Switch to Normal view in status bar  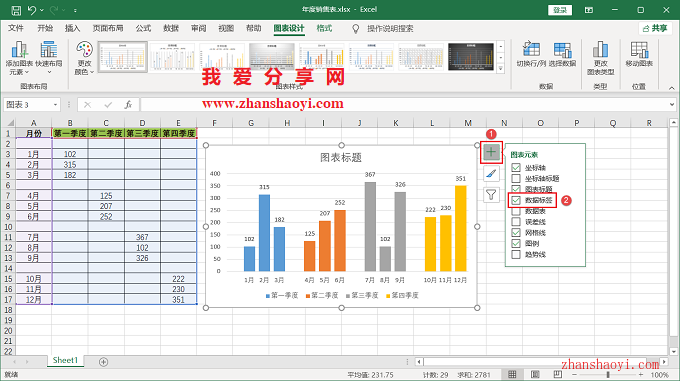512,374
